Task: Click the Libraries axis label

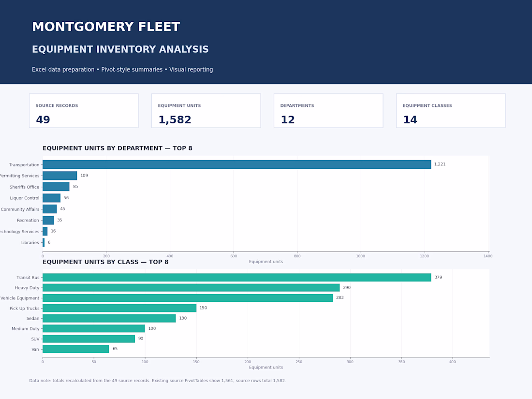Action: point(30,243)
